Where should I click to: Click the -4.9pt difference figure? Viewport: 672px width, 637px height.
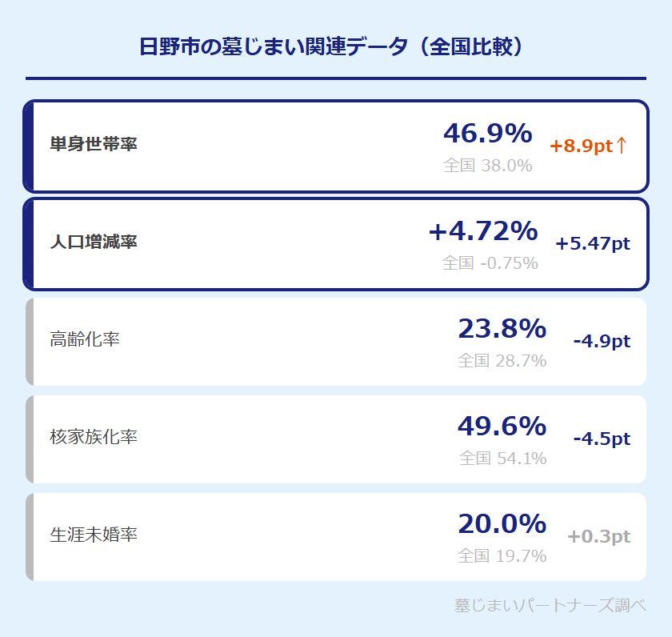[x=602, y=341]
